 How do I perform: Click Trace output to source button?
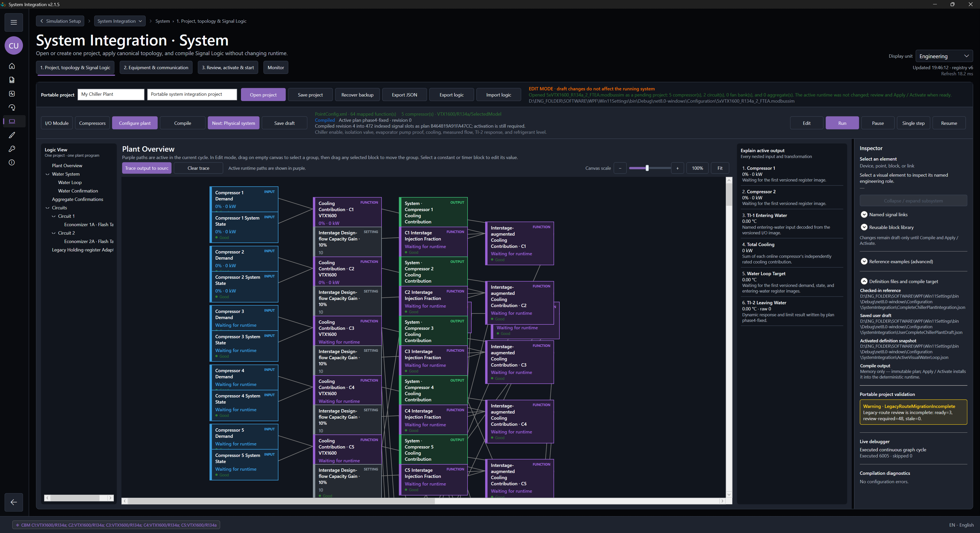tap(147, 168)
